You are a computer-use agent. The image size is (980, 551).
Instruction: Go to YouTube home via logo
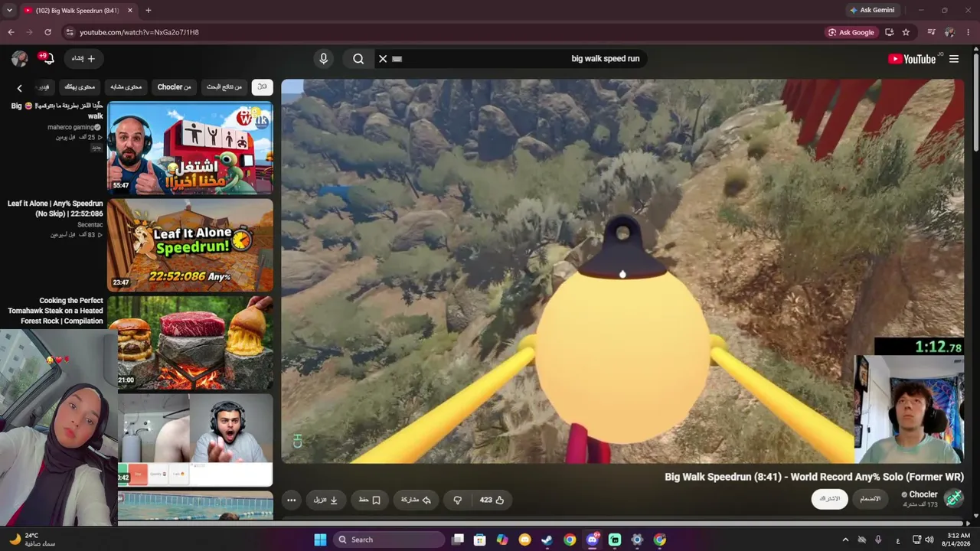(912, 59)
